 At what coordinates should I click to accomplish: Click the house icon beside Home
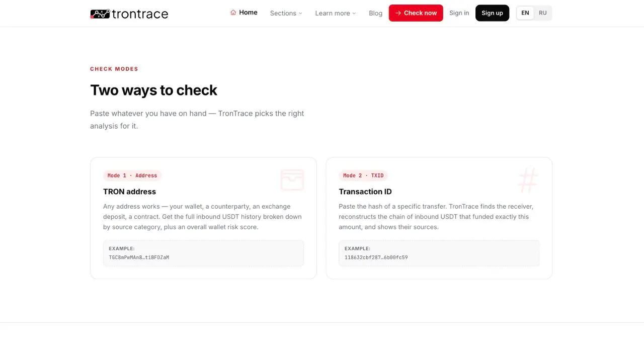tap(233, 13)
